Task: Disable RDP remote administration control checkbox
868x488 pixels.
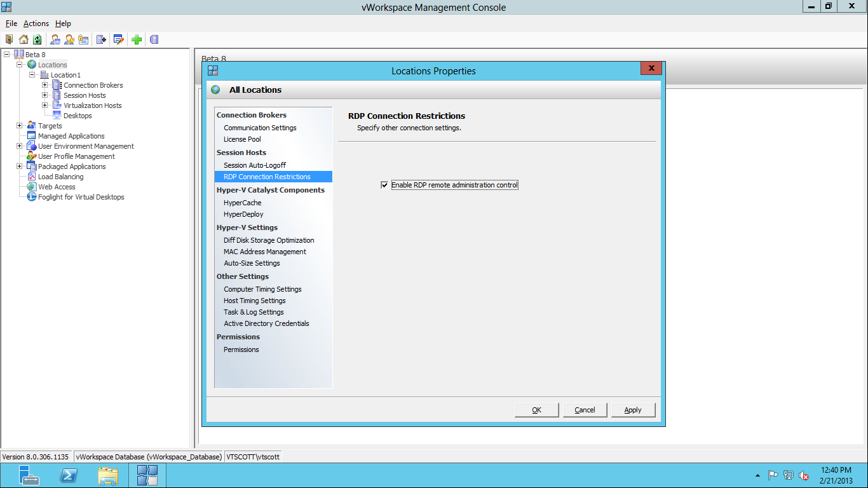Action: (384, 185)
